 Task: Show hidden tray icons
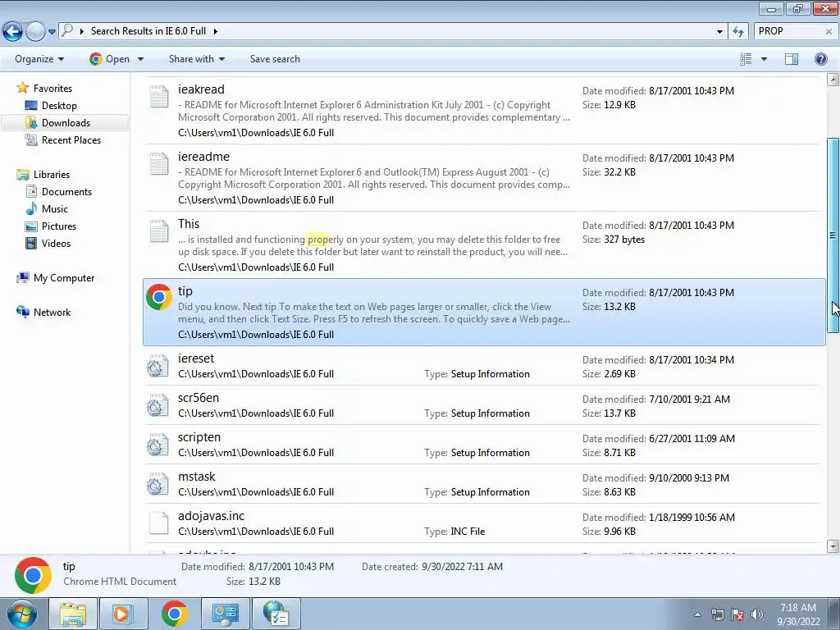click(x=697, y=614)
